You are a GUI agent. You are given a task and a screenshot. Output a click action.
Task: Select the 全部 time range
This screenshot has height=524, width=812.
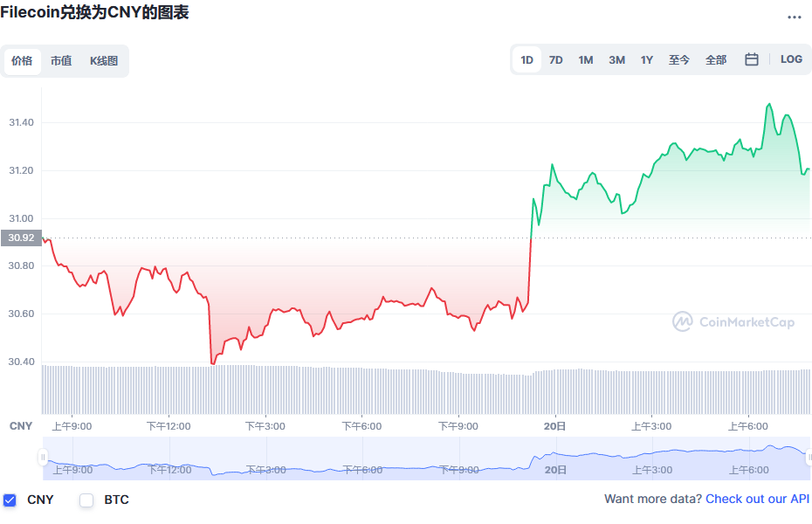716,60
